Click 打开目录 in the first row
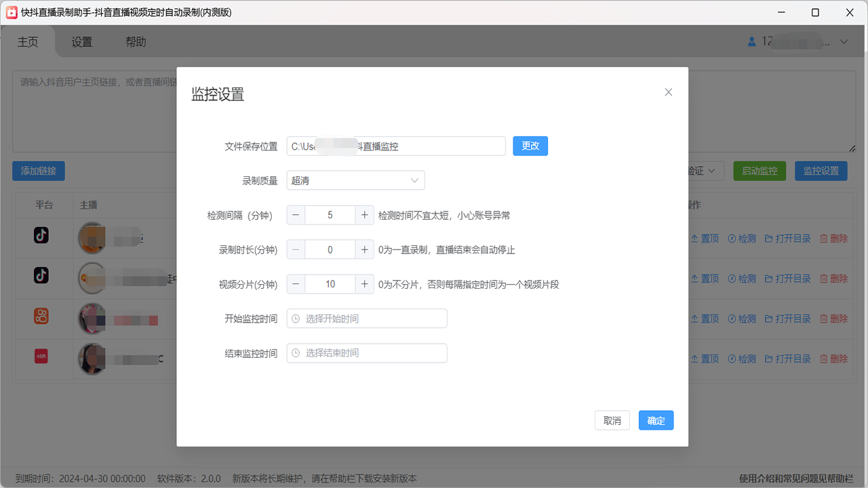Screen dimensions: 868x488 [x=788, y=239]
